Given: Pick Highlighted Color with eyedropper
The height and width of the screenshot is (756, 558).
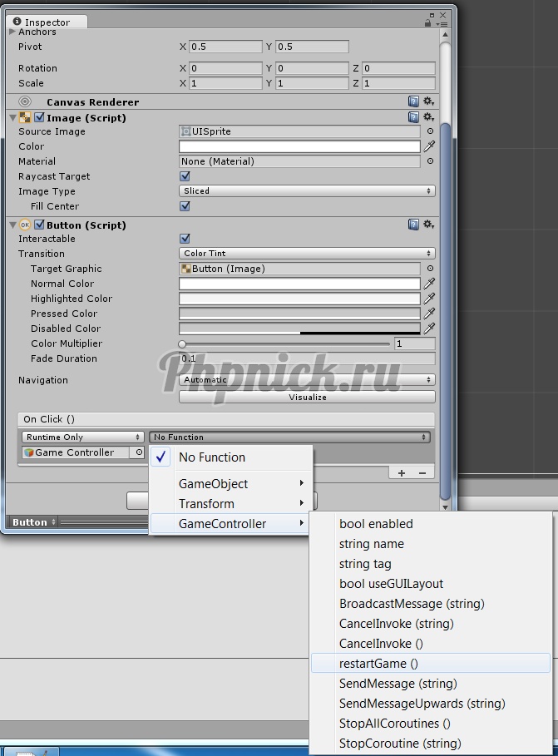Looking at the screenshot, I should [x=429, y=299].
